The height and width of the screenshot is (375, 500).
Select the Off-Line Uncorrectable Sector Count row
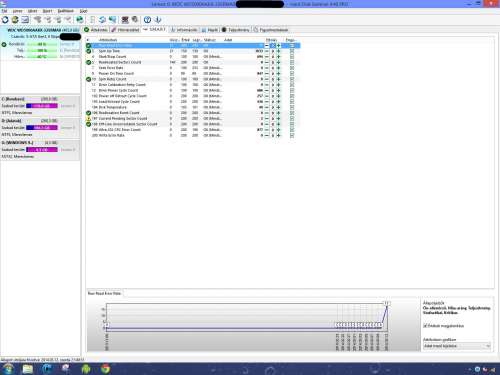click(x=193, y=124)
